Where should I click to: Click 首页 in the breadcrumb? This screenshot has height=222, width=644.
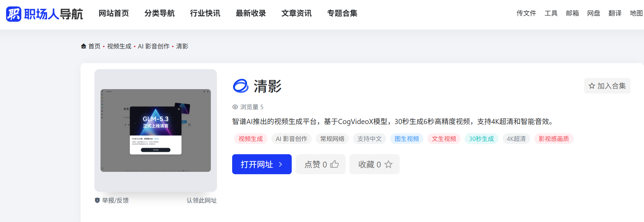tap(94, 46)
